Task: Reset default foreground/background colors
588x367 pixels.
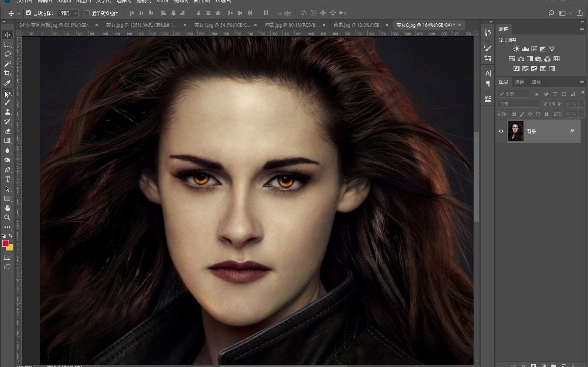Action: coord(4,236)
